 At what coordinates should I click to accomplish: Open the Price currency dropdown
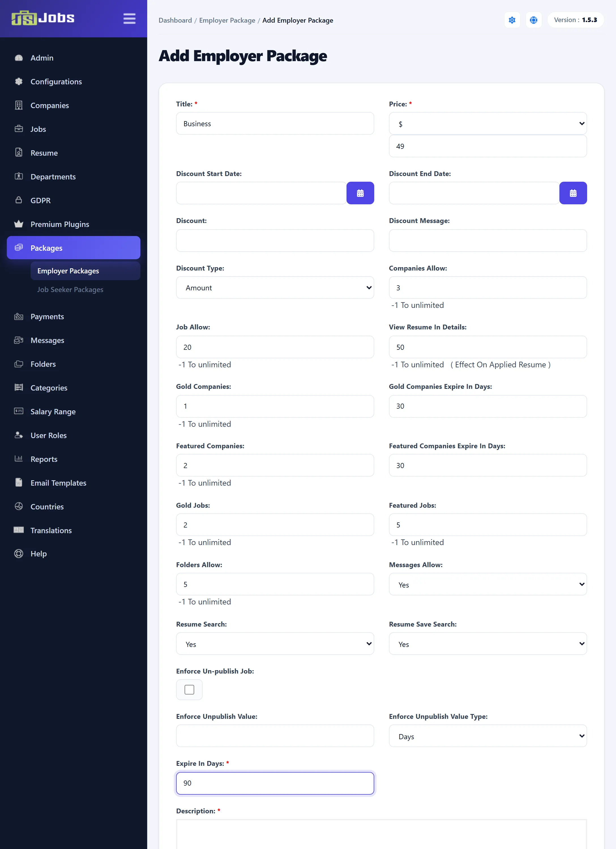(487, 124)
